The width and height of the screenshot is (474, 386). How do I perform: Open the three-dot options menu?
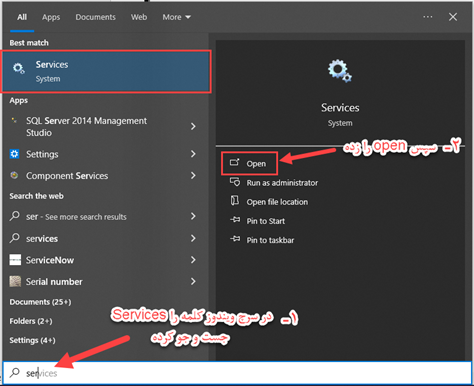tap(428, 17)
